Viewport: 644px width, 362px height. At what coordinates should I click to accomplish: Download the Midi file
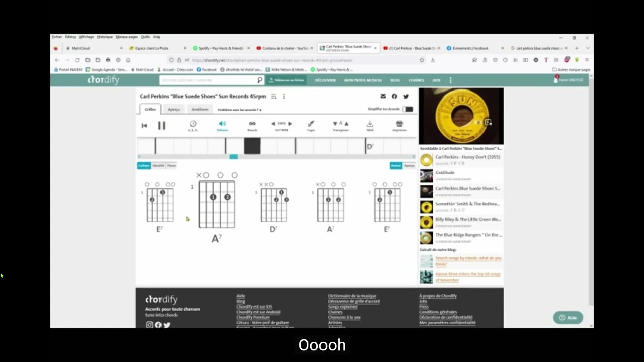point(370,126)
